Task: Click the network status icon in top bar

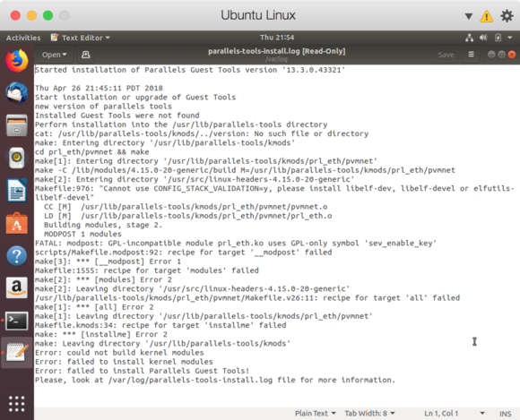Action: (x=469, y=38)
